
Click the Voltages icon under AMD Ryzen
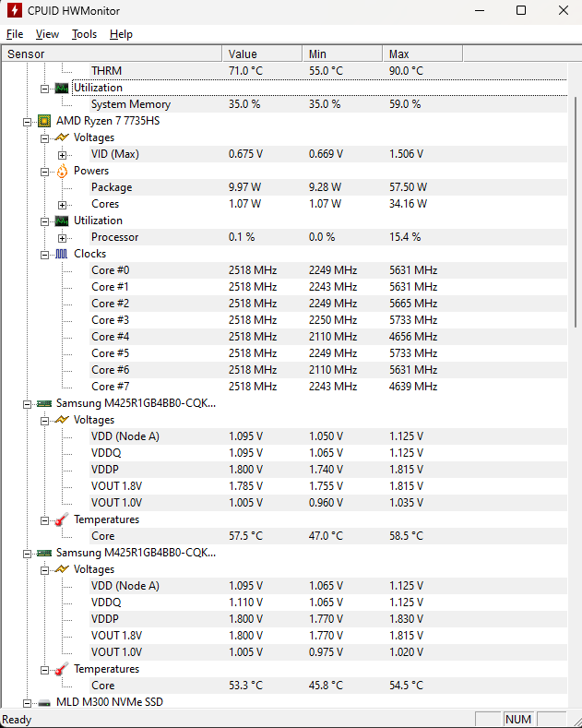[62, 137]
